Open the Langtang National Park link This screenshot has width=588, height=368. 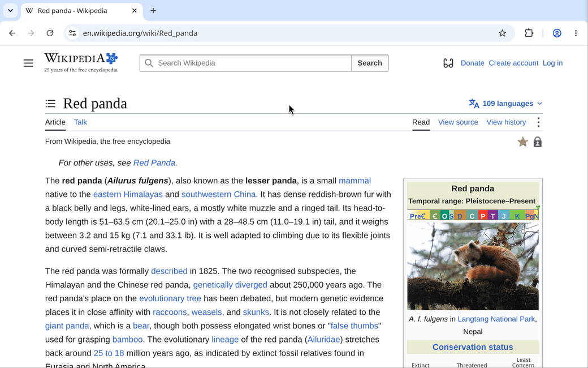click(496, 319)
